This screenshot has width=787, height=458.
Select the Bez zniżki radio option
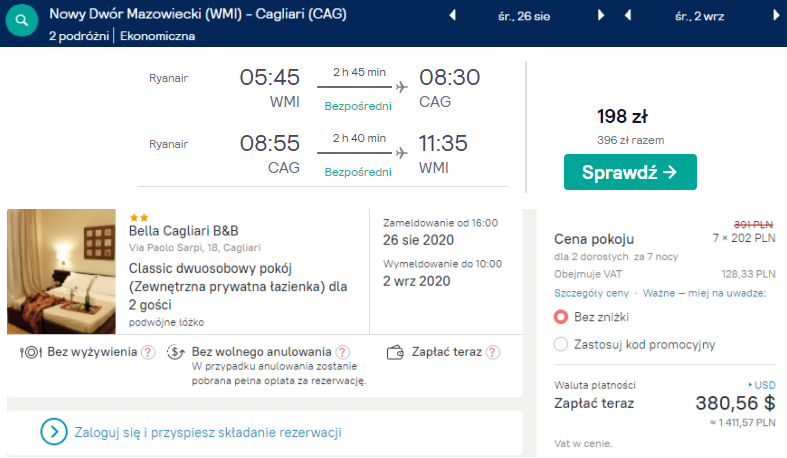pyautogui.click(x=561, y=317)
